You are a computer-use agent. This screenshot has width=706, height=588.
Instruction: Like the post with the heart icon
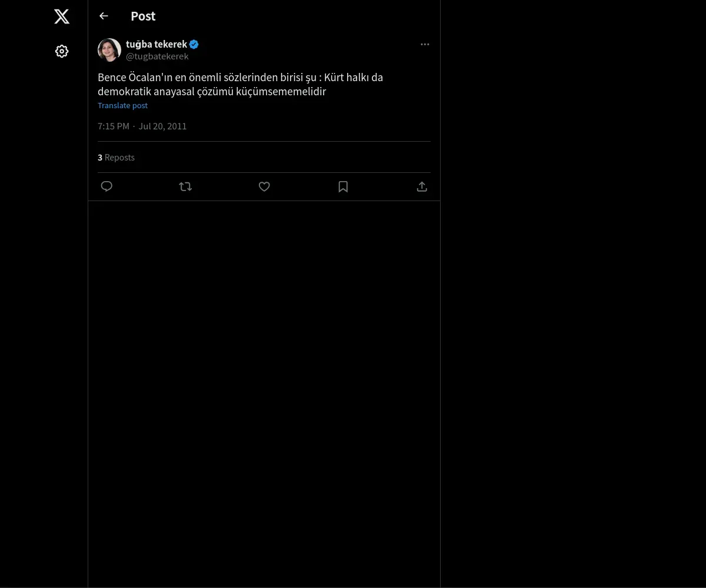pos(264,186)
